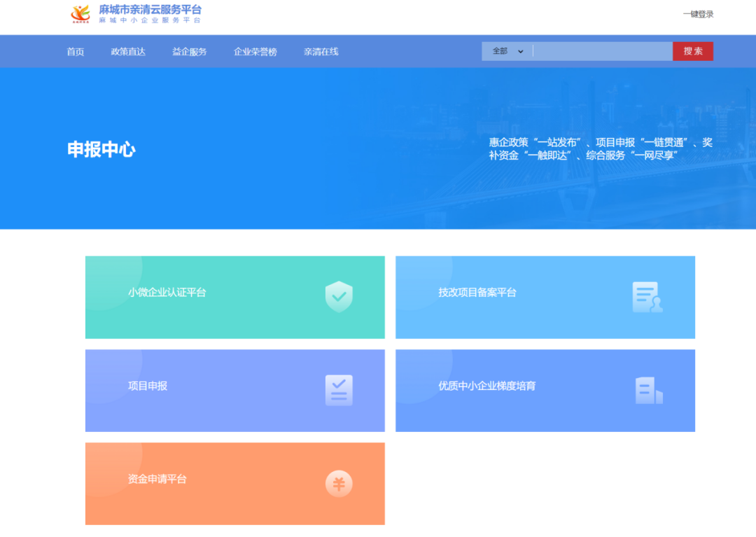
Task: Click the 一键登录 link
Action: (x=697, y=13)
